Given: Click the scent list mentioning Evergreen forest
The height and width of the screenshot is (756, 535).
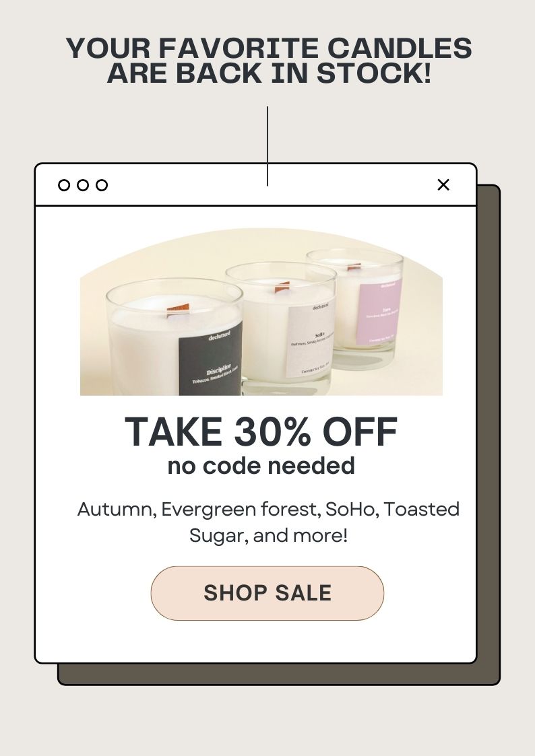Looking at the screenshot, I should click(268, 522).
